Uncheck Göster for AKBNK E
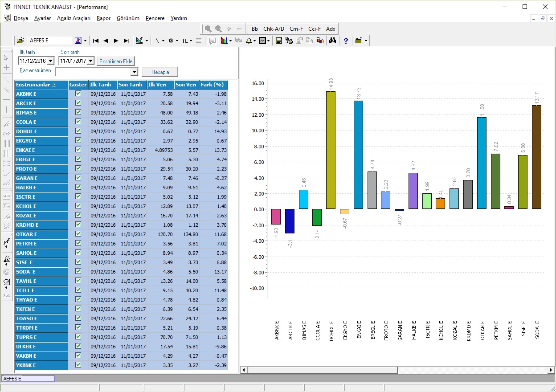Screen dimensions: 556x392 tap(78, 94)
